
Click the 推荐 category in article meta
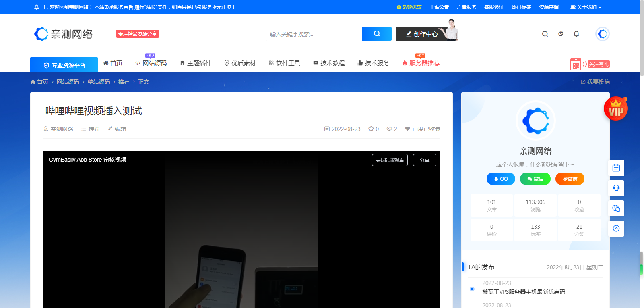tap(91, 129)
